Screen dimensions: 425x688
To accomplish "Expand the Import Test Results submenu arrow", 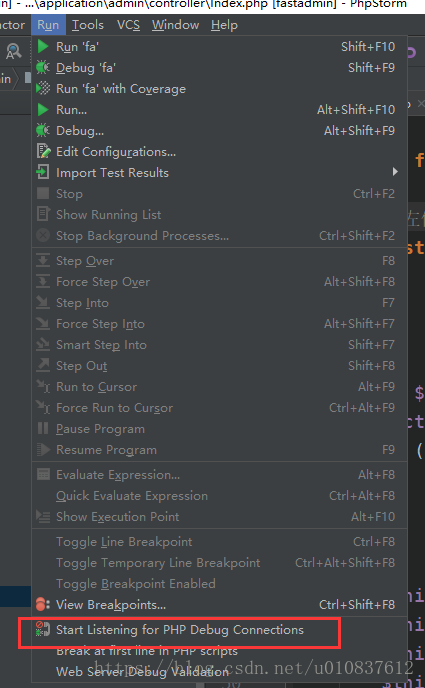I will coord(395,172).
